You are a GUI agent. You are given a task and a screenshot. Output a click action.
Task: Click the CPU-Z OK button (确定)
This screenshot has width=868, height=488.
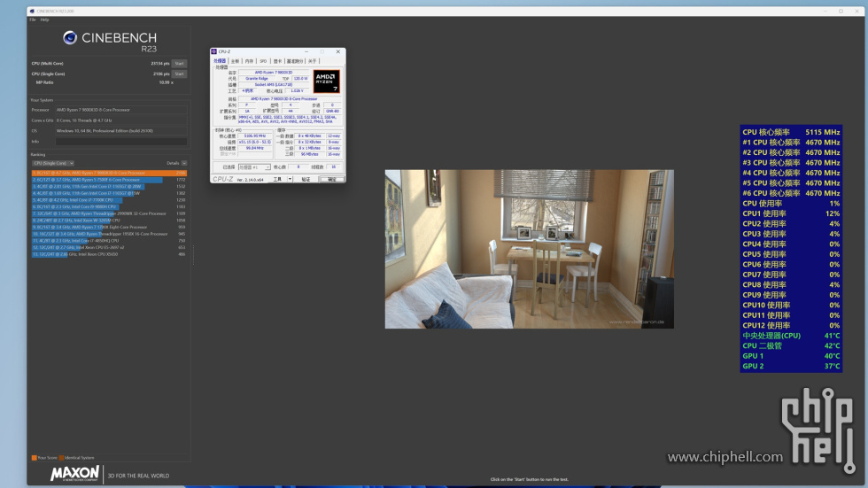(331, 179)
